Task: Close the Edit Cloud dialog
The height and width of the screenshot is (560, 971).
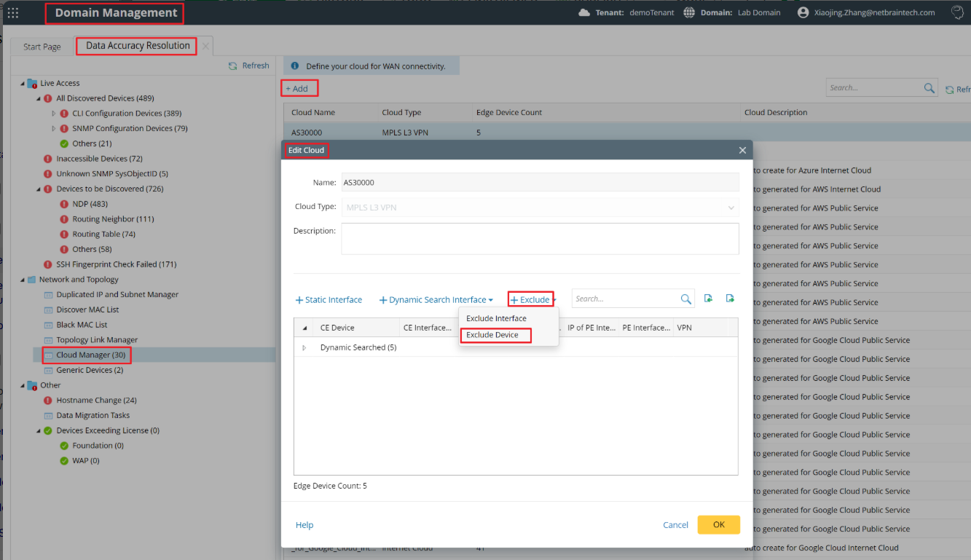Action: click(742, 150)
